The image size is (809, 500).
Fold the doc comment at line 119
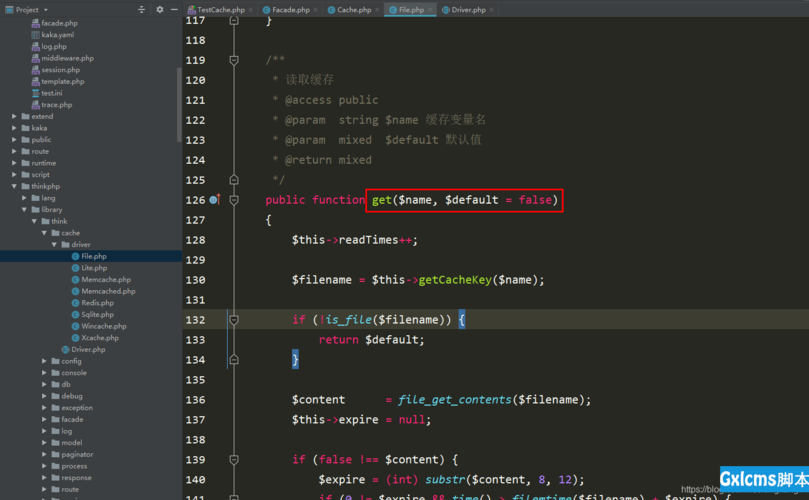[x=234, y=60]
